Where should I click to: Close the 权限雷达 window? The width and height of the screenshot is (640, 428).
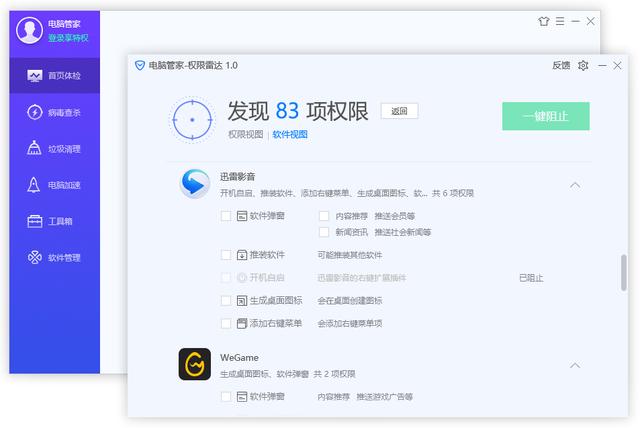tap(618, 65)
